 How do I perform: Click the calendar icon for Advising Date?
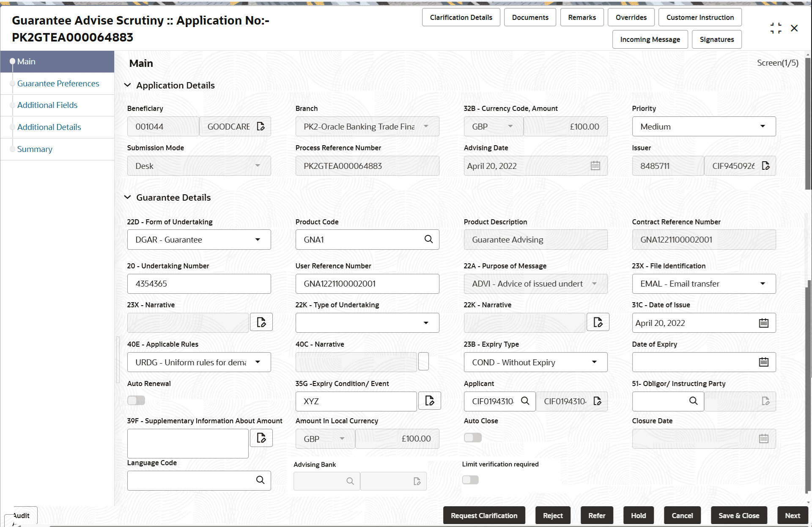pyautogui.click(x=595, y=166)
